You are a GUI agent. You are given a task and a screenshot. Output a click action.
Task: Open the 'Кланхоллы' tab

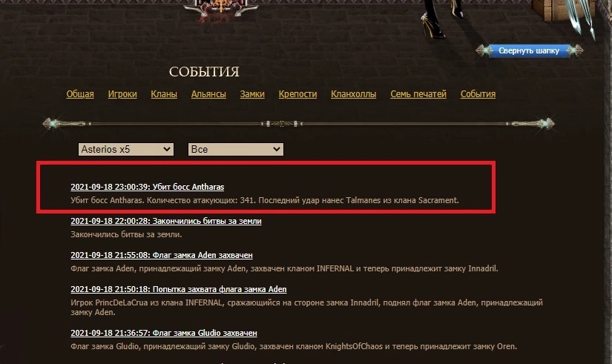pyautogui.click(x=353, y=94)
